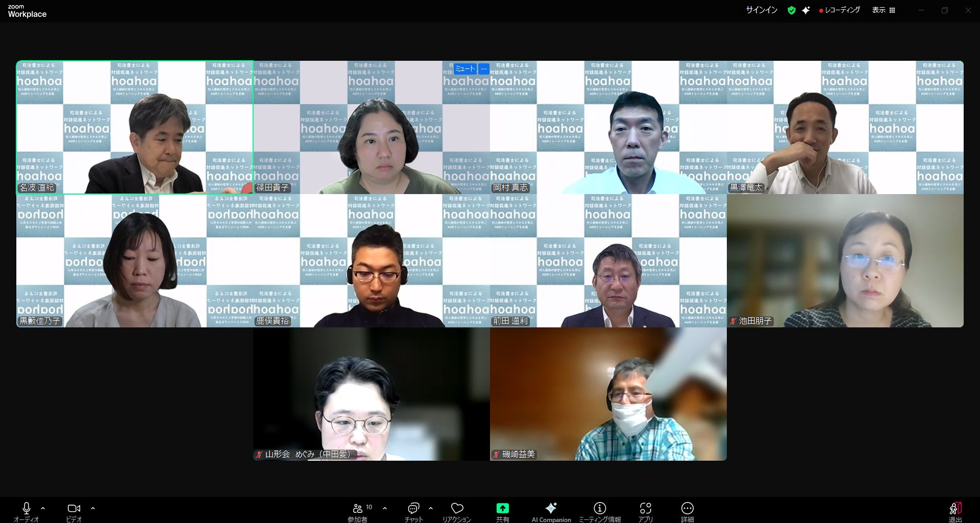Open the Chat (チャット) panel
This screenshot has height=523, width=980.
click(x=413, y=512)
